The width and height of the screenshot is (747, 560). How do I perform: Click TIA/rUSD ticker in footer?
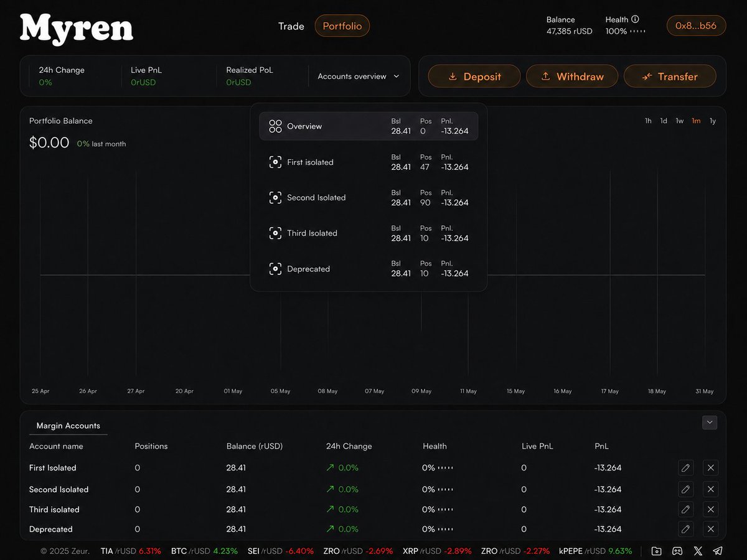(x=131, y=551)
